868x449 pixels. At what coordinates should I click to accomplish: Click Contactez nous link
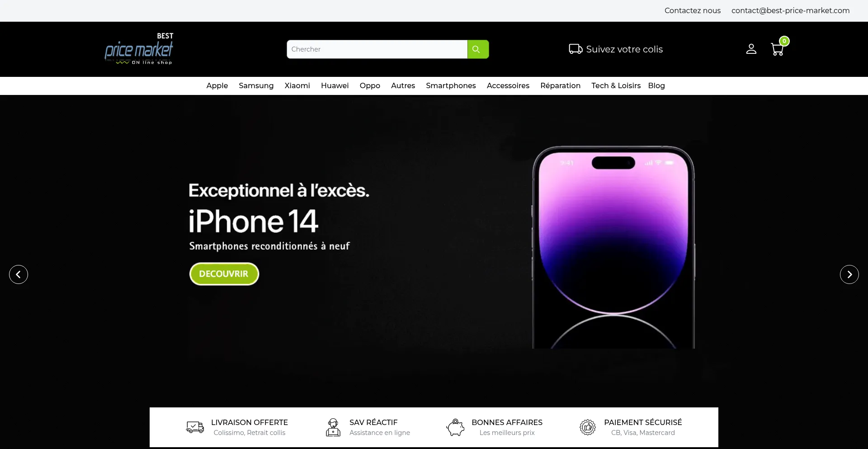[x=692, y=10]
